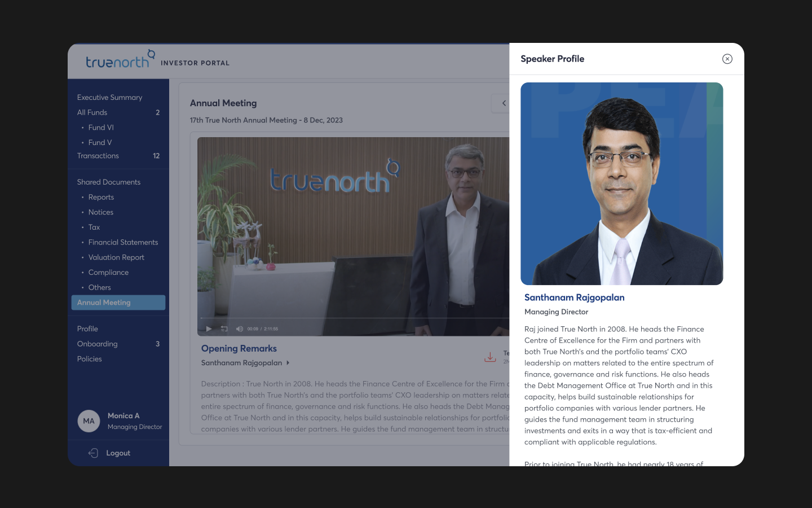Open Others documents

tap(99, 287)
